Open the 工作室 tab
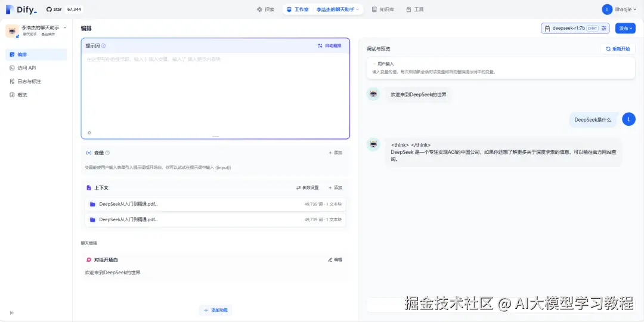Image resolution: width=644 pixels, height=322 pixels. pyautogui.click(x=298, y=10)
